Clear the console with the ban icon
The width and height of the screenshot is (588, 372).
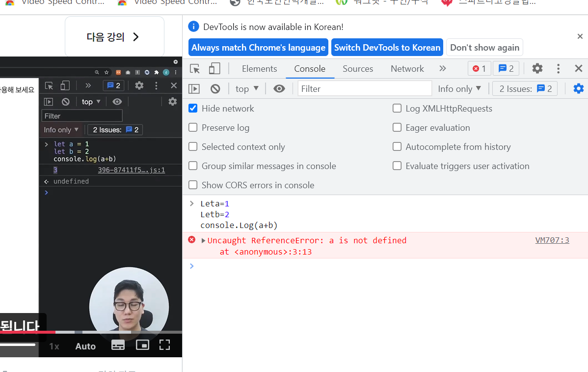point(215,88)
